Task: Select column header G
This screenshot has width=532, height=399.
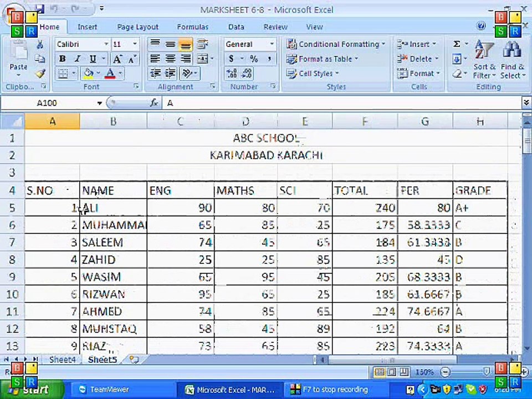Action: (x=425, y=121)
